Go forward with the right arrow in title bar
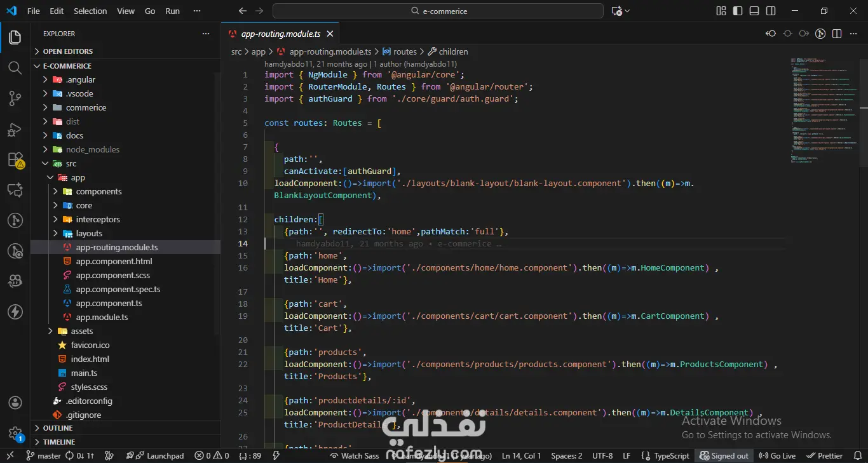The width and height of the screenshot is (868, 463). click(x=259, y=11)
